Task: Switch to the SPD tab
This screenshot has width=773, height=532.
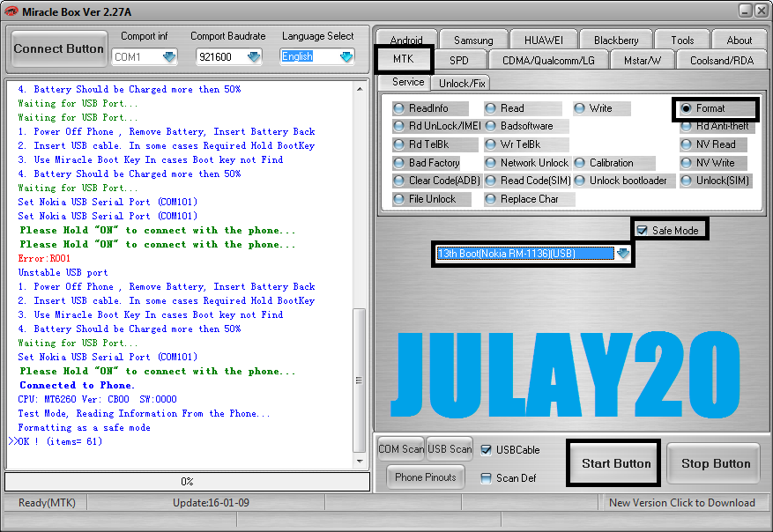Action: point(459,61)
